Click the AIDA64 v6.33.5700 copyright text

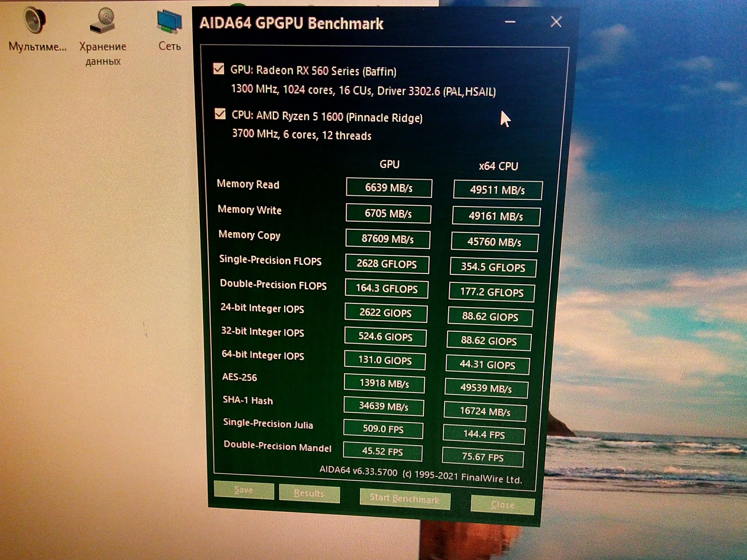(x=421, y=474)
